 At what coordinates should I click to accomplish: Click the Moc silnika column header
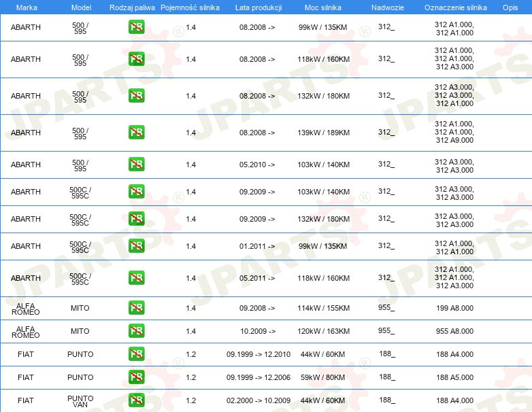tap(323, 7)
